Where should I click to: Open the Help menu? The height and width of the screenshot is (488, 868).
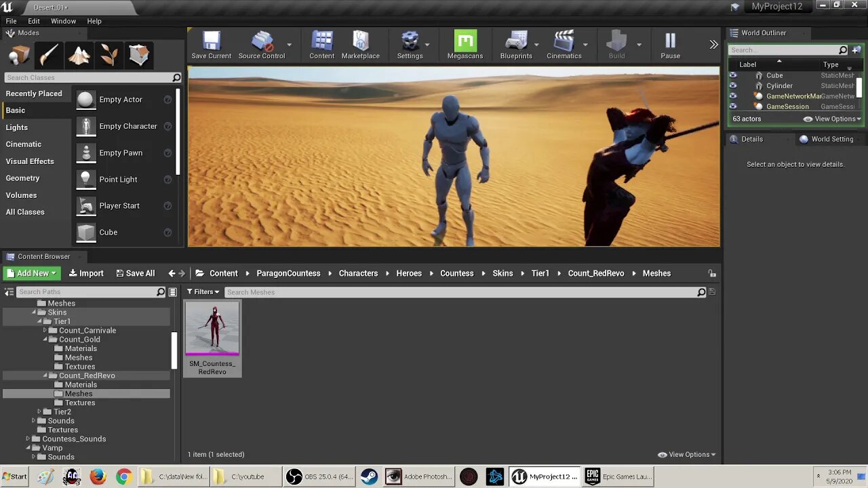click(94, 21)
